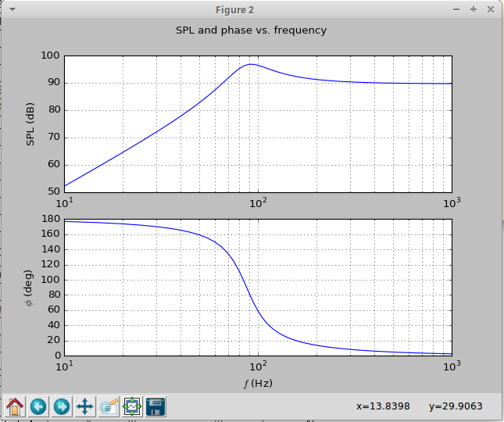This screenshot has height=422, width=504.
Task: Click the 80 tick label on SPL axis
Action: click(54, 110)
